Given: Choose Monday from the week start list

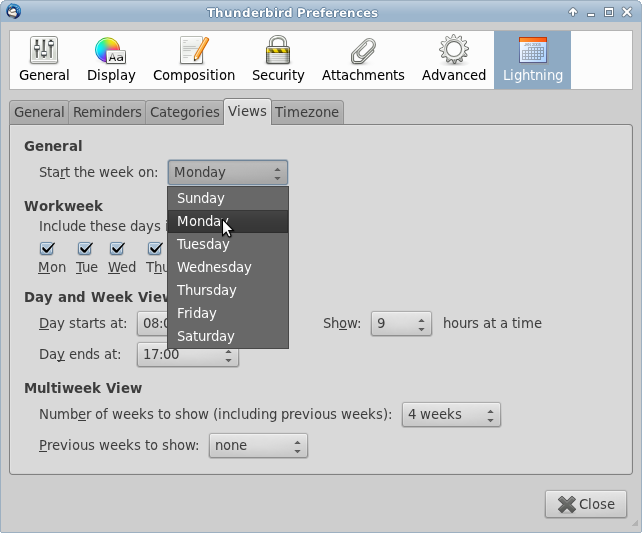Looking at the screenshot, I should (228, 221).
